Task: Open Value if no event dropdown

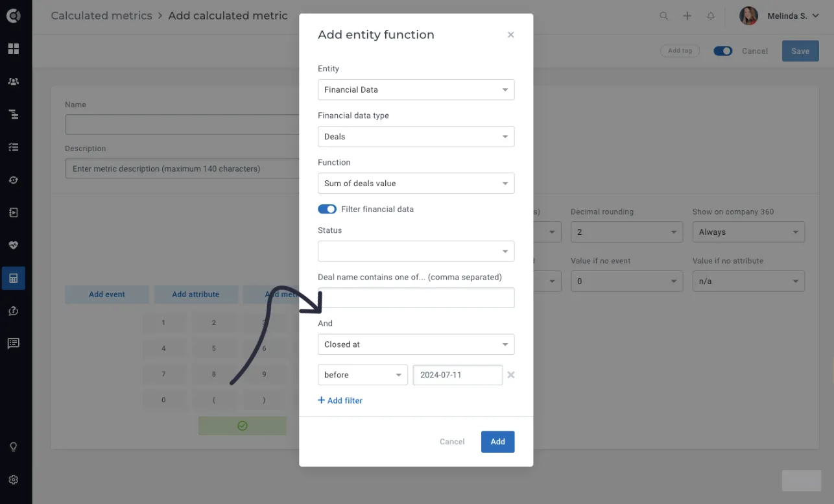Action: tap(626, 282)
